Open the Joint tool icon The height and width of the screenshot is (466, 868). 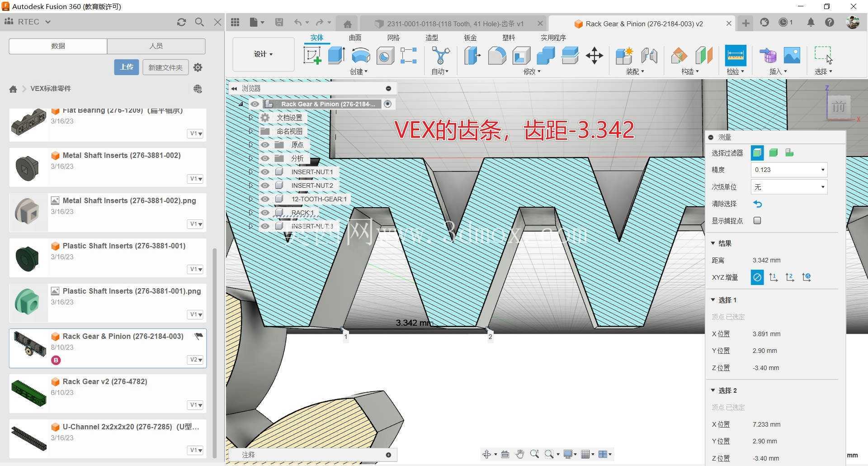[649, 56]
